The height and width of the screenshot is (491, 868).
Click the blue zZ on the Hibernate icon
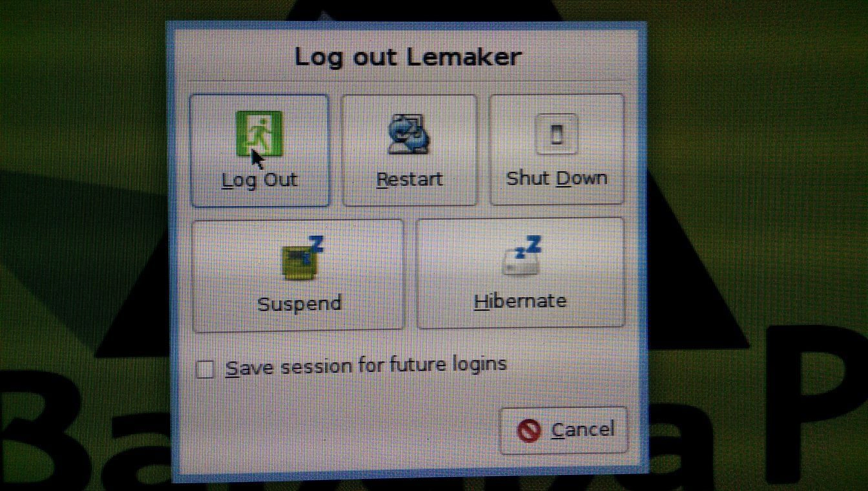(x=528, y=246)
